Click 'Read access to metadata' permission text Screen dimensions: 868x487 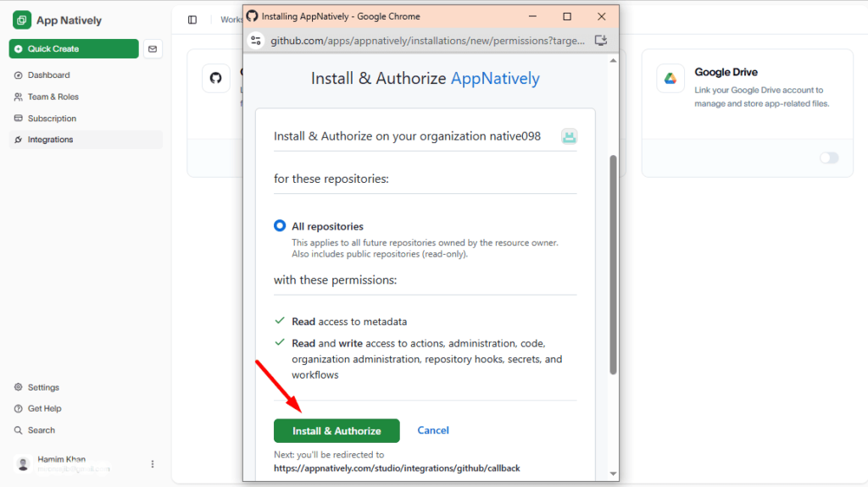tap(349, 322)
